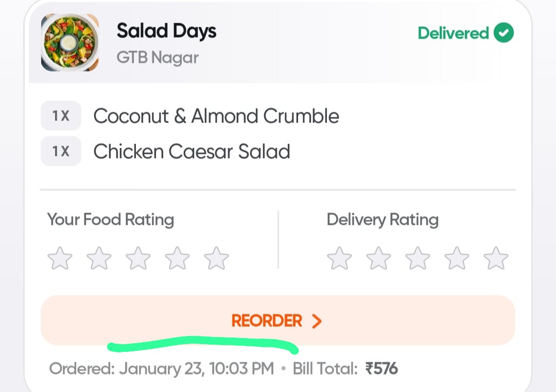Rate food four stars
Screen dimensions: 556x392
pyautogui.click(x=177, y=258)
